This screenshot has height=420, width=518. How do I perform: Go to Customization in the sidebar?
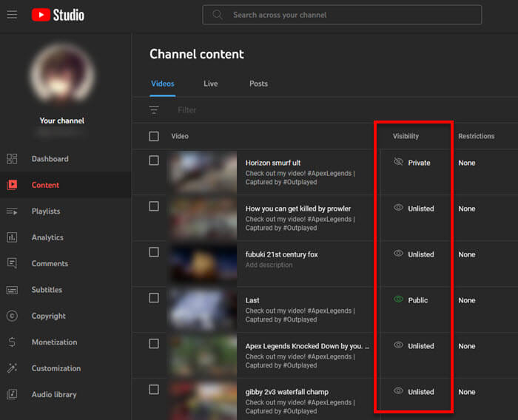pyautogui.click(x=55, y=368)
